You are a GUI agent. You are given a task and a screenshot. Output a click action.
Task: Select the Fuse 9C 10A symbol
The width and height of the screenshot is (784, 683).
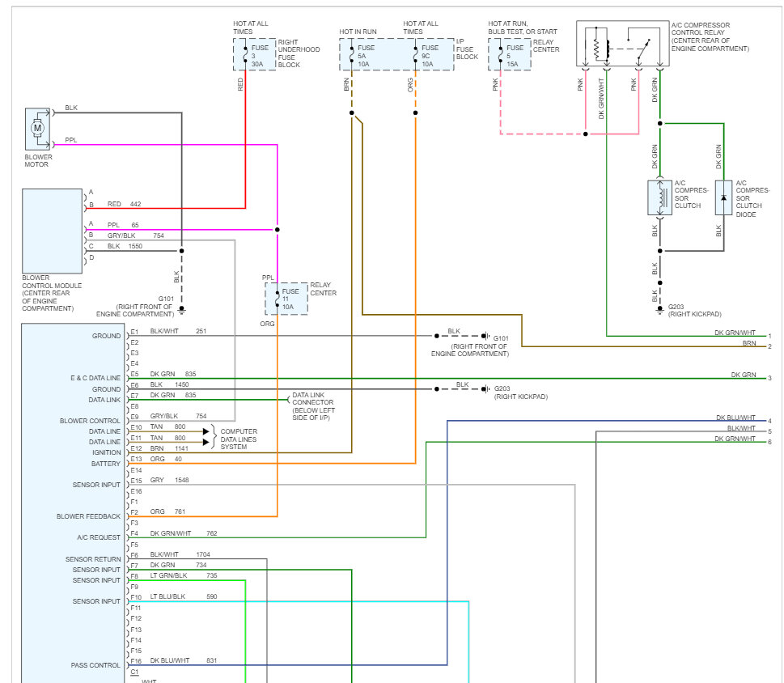tap(416, 54)
